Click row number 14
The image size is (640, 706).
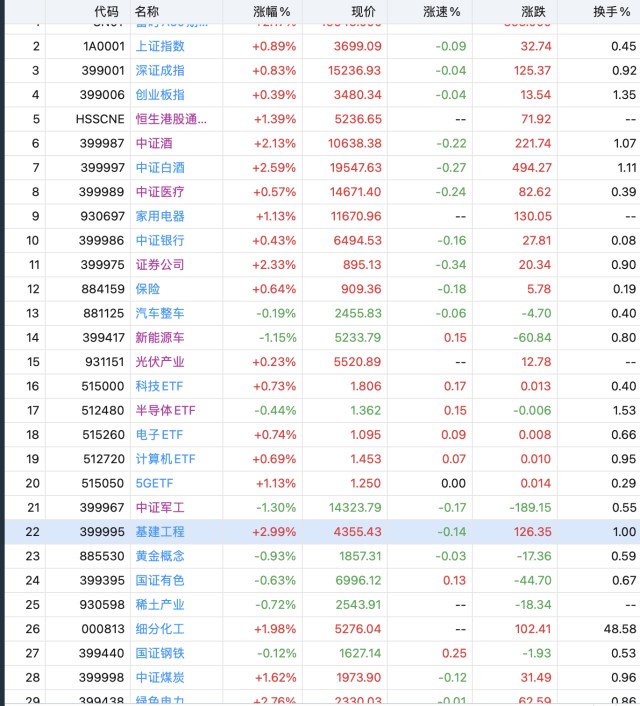tap(33, 338)
